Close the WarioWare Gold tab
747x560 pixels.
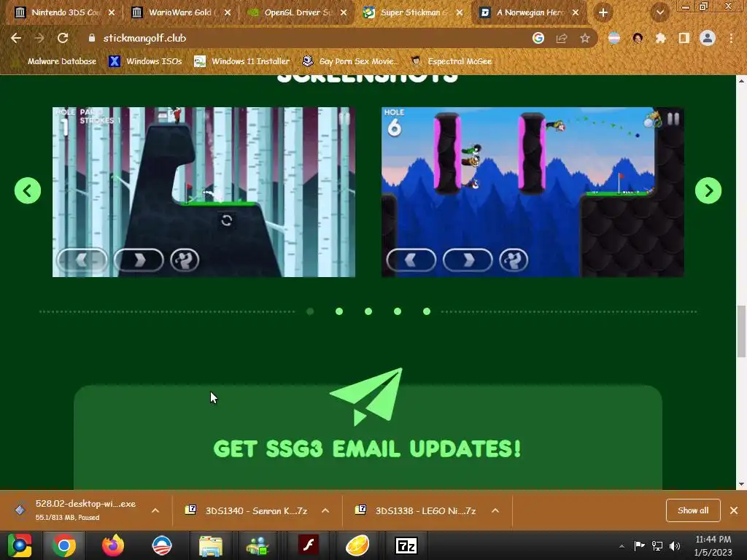228,13
